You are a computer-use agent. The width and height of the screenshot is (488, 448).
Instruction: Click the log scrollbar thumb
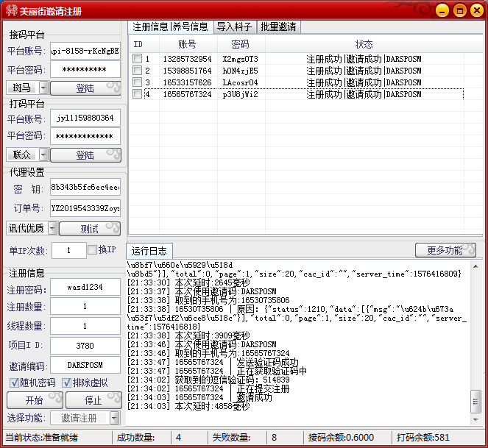476,402
